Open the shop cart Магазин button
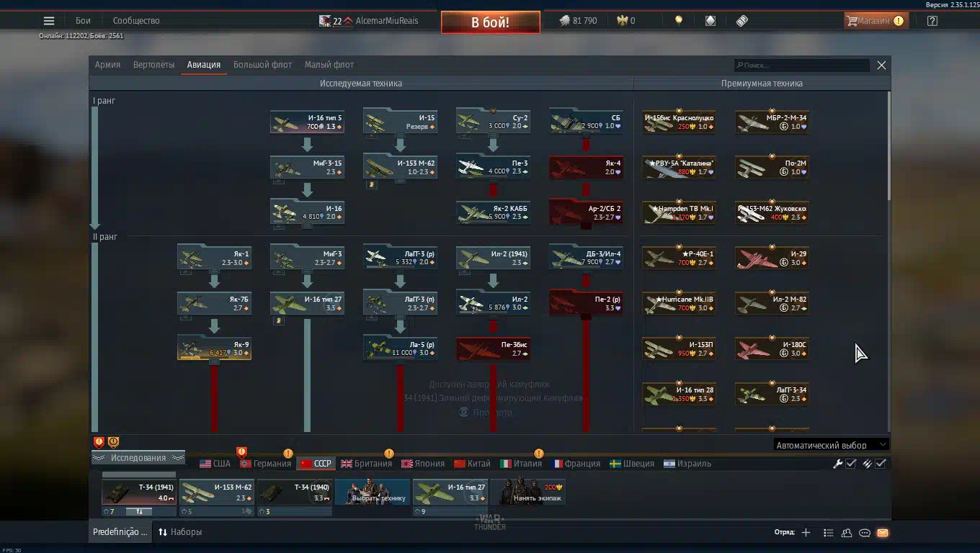The width and height of the screenshot is (980, 553). tap(876, 21)
